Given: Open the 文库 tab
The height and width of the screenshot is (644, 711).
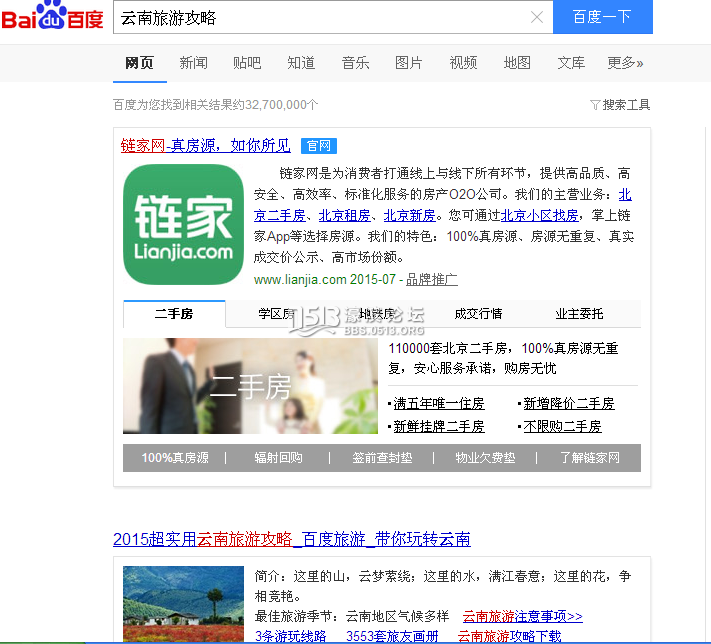Looking at the screenshot, I should tap(571, 63).
